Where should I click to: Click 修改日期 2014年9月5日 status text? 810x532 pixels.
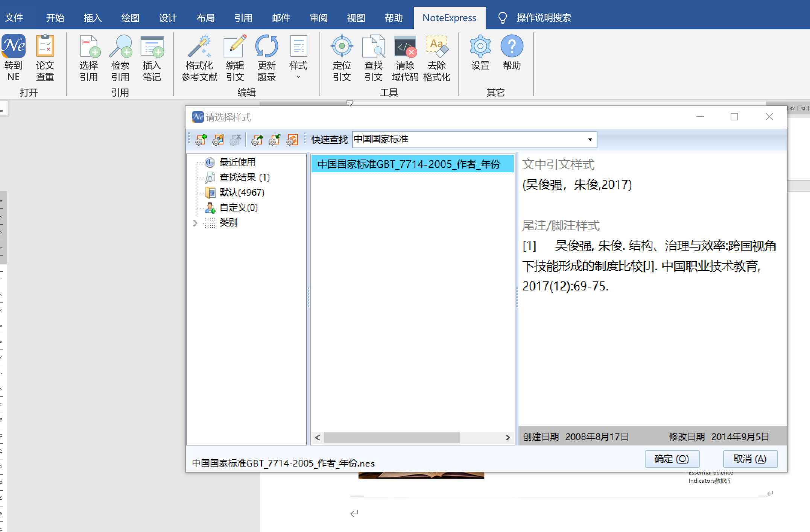tap(719, 437)
